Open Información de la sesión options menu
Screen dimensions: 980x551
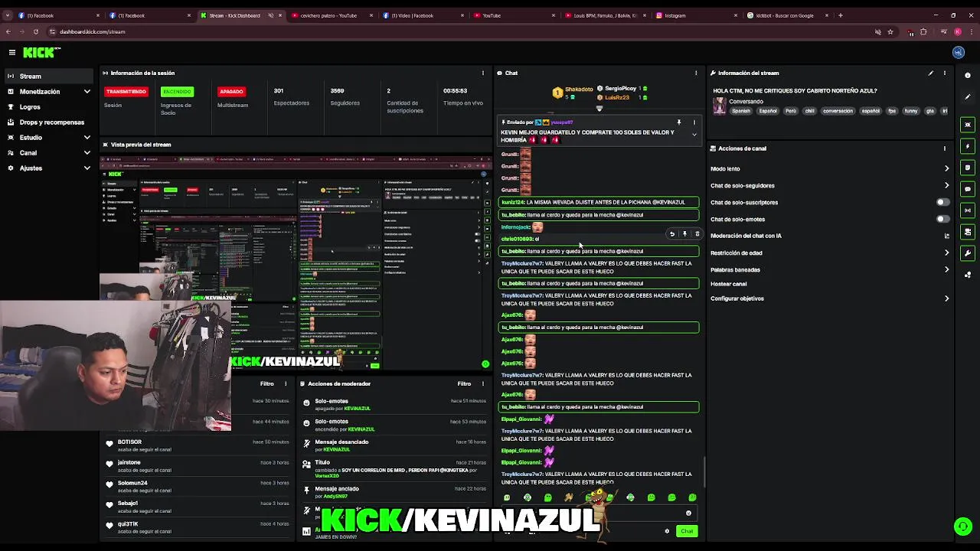point(482,73)
